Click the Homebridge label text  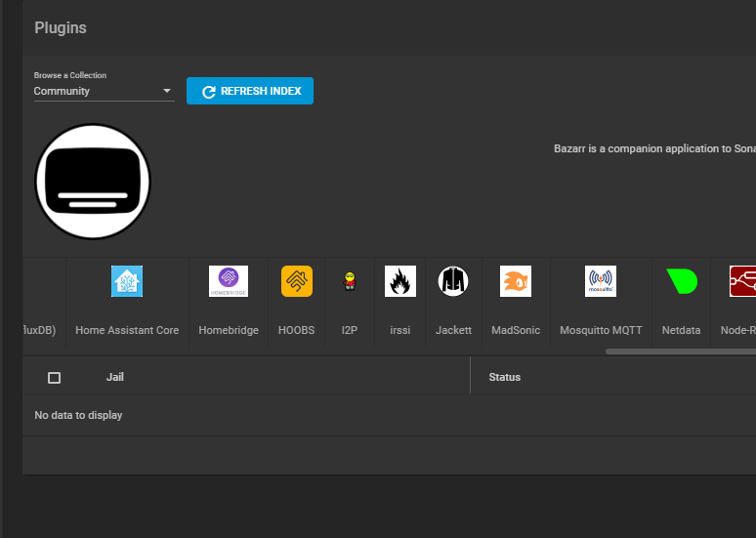pyautogui.click(x=229, y=330)
